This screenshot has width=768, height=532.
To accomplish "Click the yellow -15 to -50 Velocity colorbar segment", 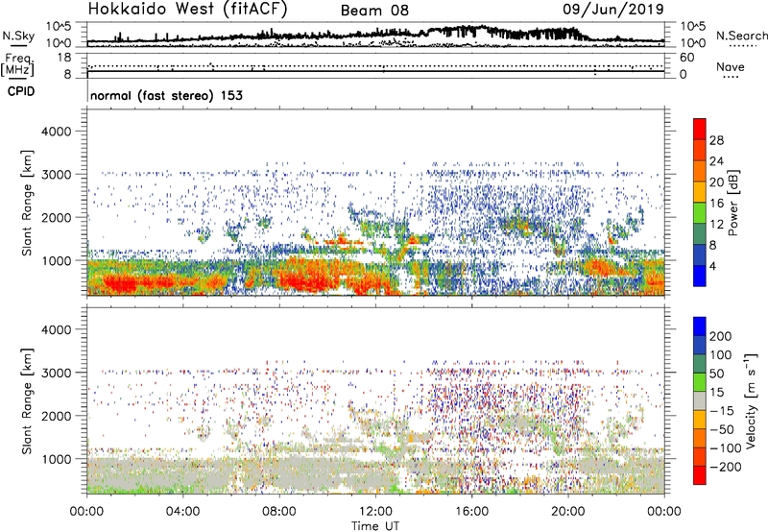I will coord(700,420).
